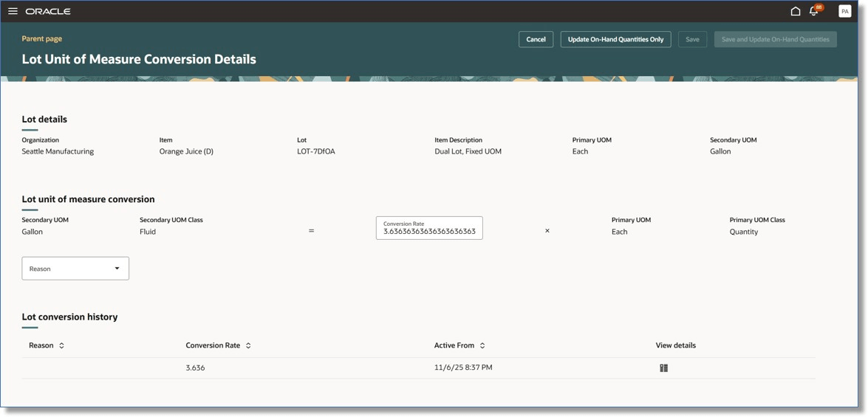Viewport: 868px width, 417px height.
Task: Click the Lot conversion history heading
Action: click(69, 317)
